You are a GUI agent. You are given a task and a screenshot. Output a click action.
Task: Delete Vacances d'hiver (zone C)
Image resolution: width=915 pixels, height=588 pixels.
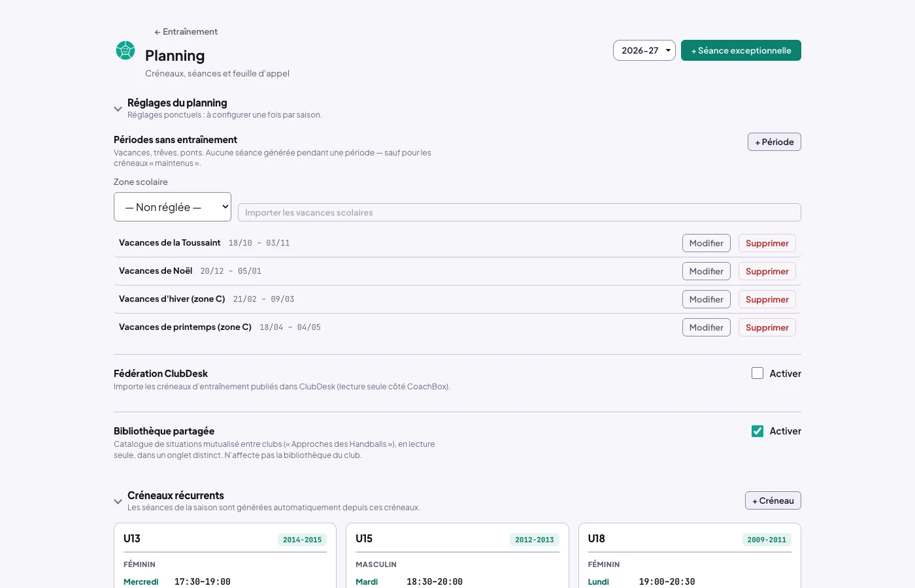(767, 299)
